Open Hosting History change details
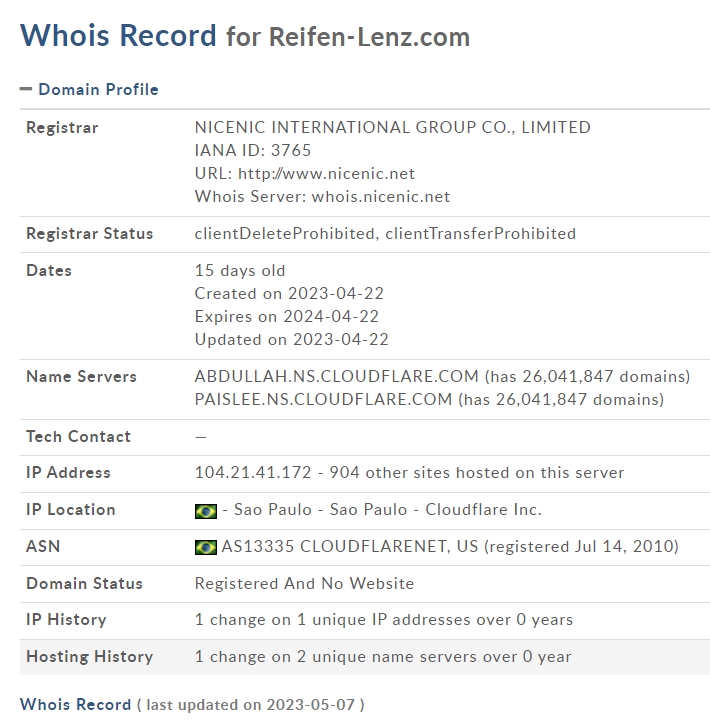The height and width of the screenshot is (724, 710). pyautogui.click(x=383, y=657)
